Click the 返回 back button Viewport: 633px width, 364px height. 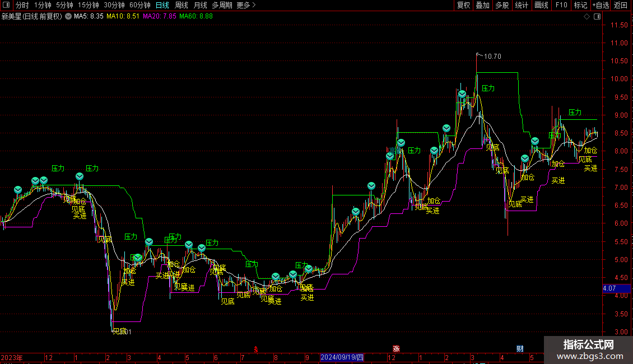tap(621, 5)
